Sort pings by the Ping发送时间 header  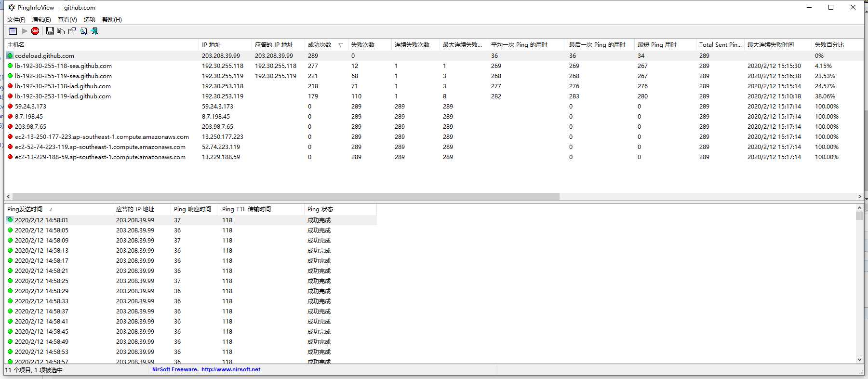tap(59, 209)
